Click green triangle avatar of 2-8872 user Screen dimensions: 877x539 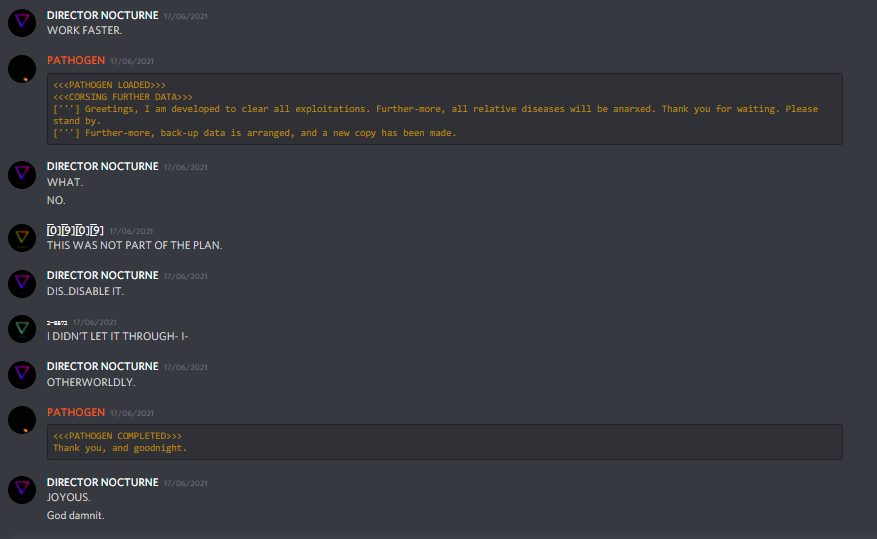pyautogui.click(x=22, y=329)
